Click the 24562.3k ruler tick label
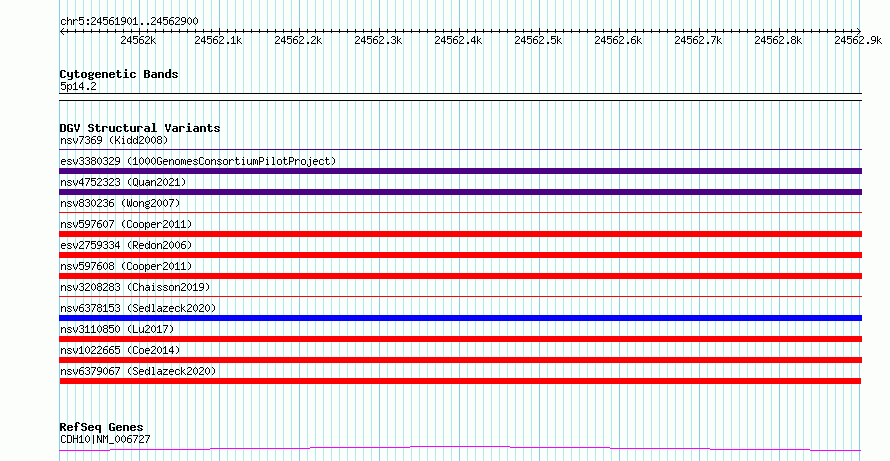890x461 pixels. pyautogui.click(x=378, y=40)
